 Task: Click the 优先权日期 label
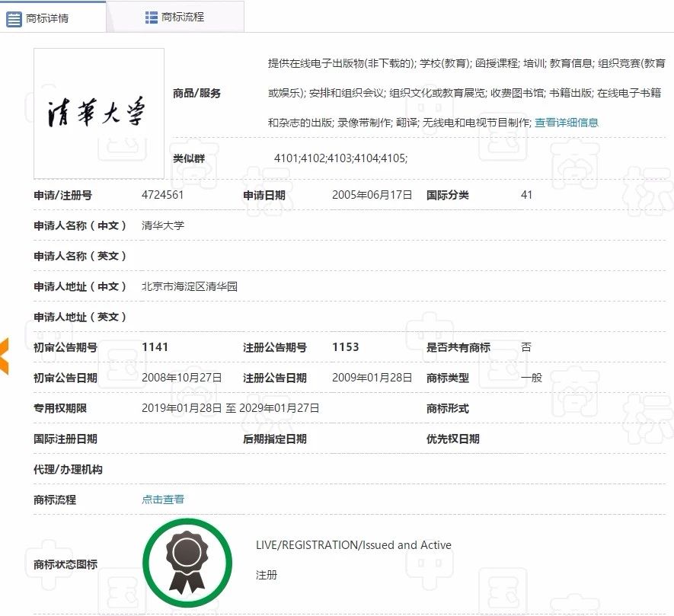point(453,439)
